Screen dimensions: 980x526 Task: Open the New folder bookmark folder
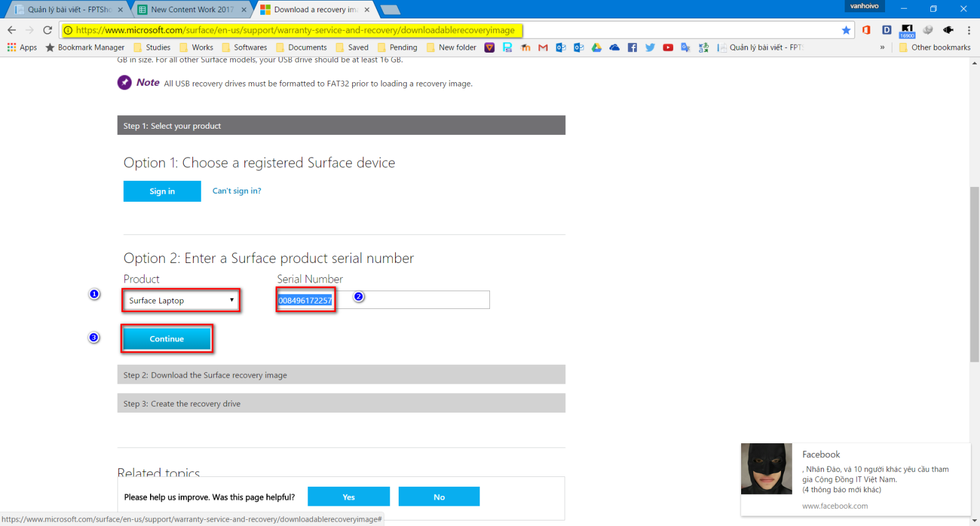[451, 47]
